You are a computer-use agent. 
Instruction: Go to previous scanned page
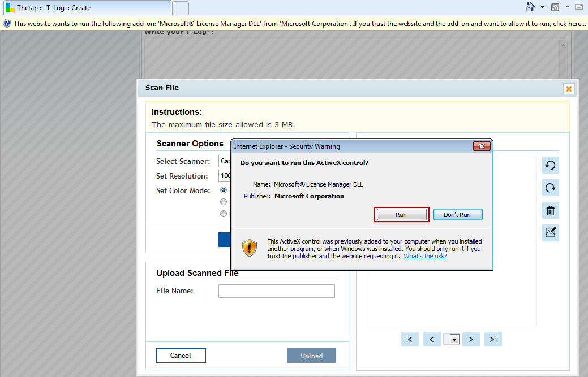(432, 339)
